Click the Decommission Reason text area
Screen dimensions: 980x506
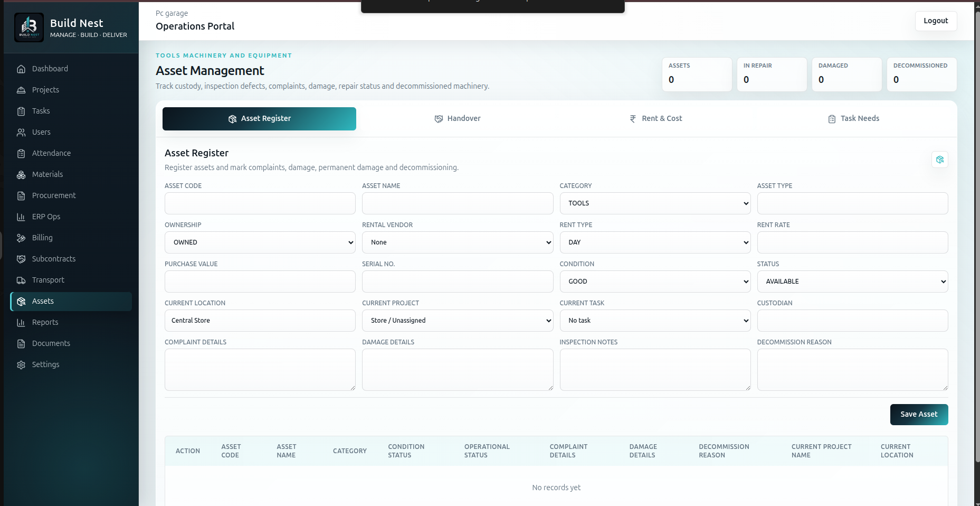point(852,370)
